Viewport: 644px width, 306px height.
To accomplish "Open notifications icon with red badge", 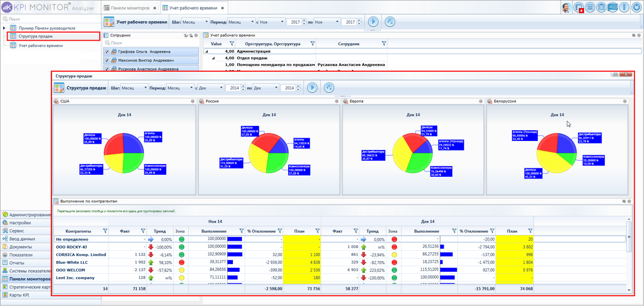I will (579, 8).
